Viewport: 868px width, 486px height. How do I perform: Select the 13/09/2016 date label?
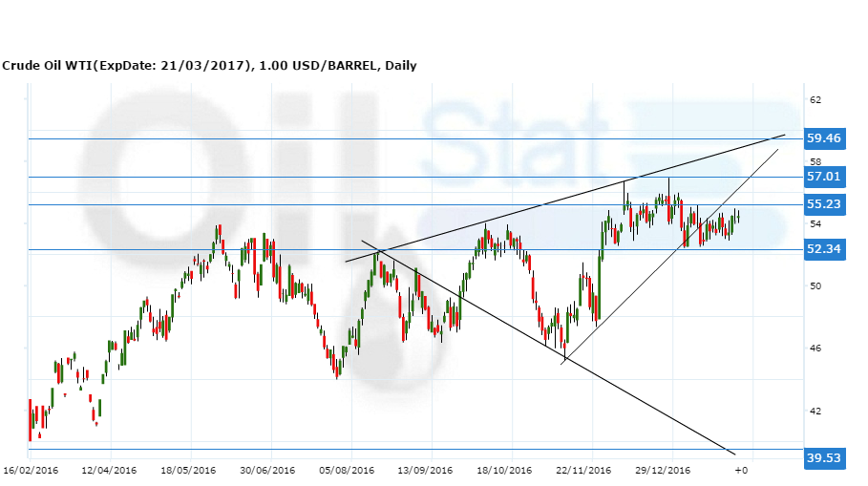[425, 471]
